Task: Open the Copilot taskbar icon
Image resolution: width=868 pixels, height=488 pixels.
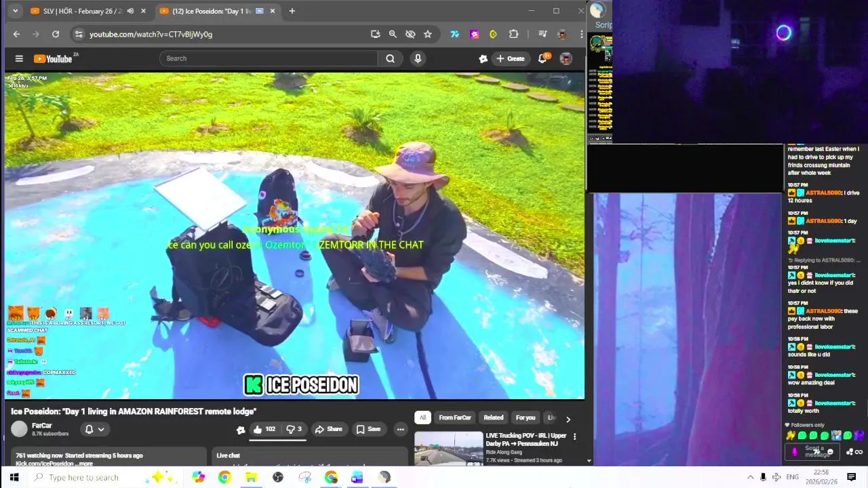Action: click(198, 477)
